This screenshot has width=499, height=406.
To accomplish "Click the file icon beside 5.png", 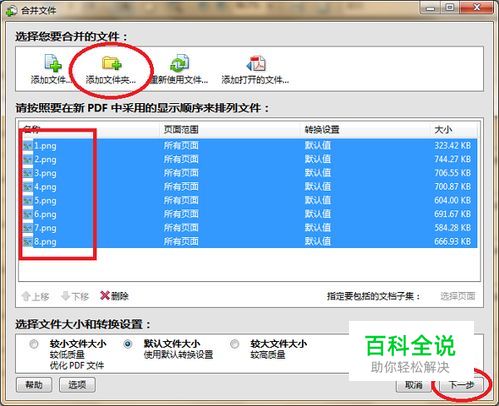I will (28, 201).
